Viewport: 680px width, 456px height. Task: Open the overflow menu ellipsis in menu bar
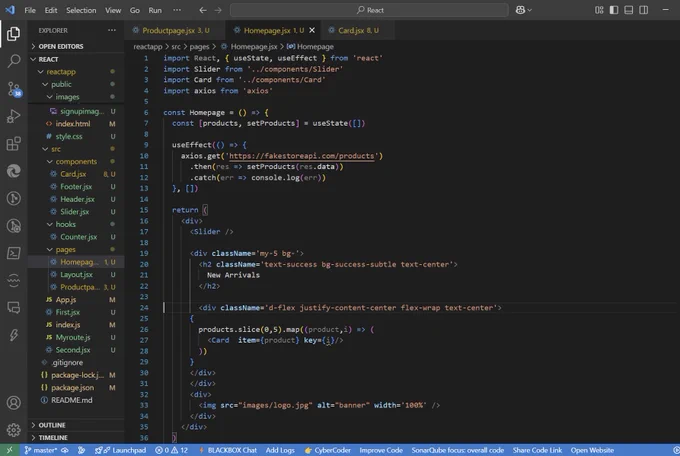tap(177, 10)
